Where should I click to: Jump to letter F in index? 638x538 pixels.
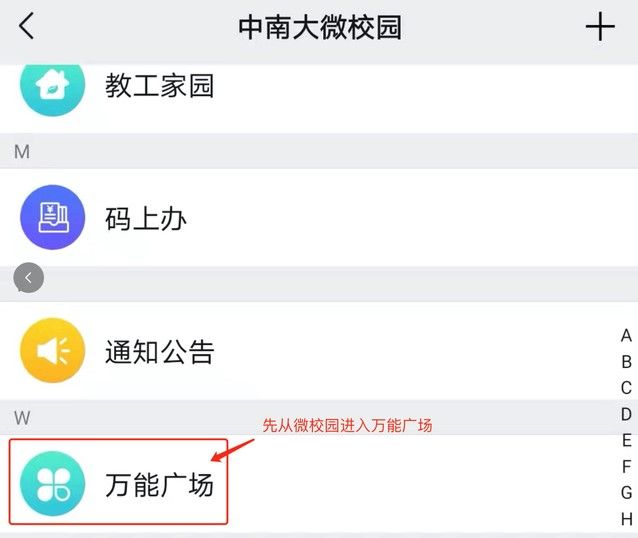tap(626, 466)
